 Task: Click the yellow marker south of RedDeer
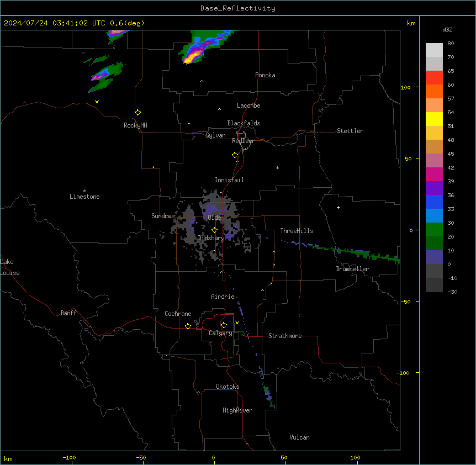(235, 155)
